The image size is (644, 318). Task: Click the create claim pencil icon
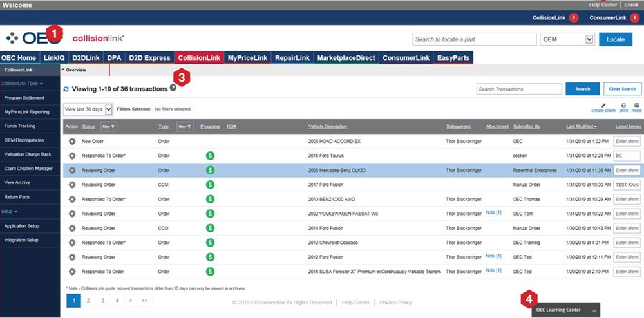603,106
